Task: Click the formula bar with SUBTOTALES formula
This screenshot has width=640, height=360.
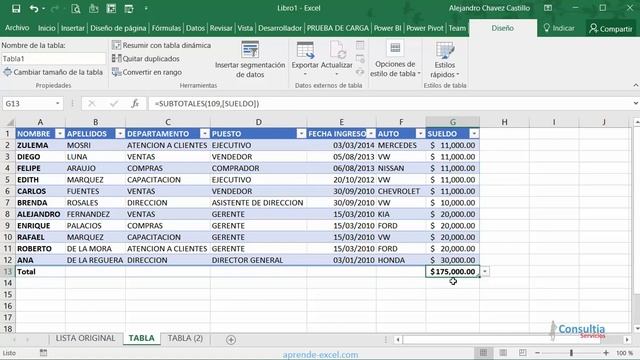Action: click(x=390, y=104)
